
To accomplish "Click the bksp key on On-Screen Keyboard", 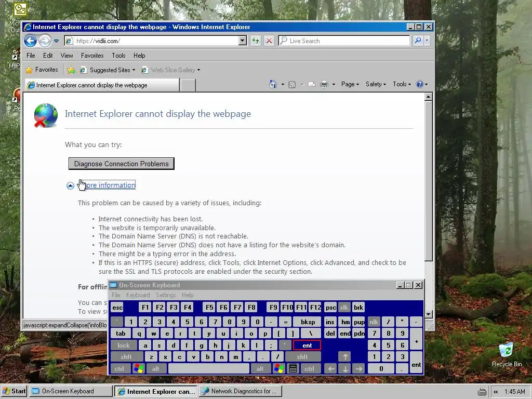I will [x=308, y=322].
